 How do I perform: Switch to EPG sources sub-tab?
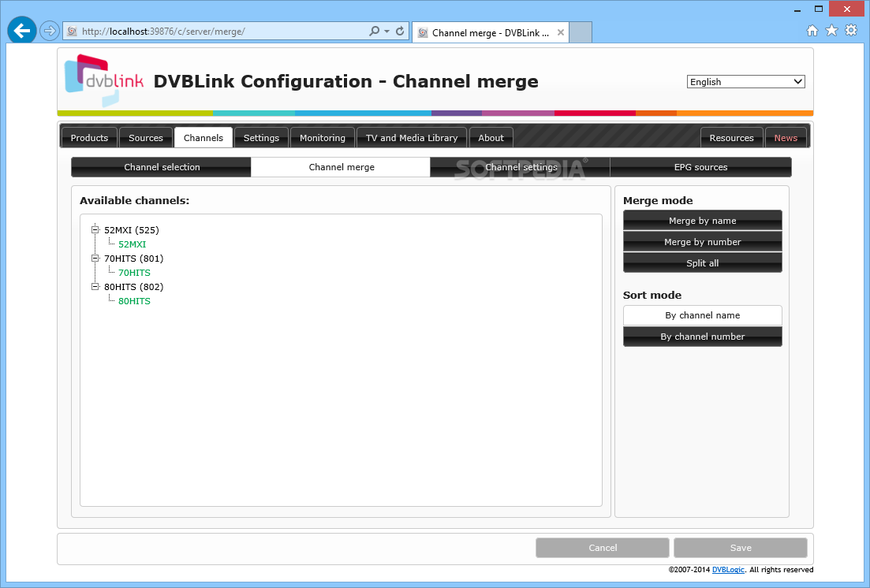click(700, 167)
